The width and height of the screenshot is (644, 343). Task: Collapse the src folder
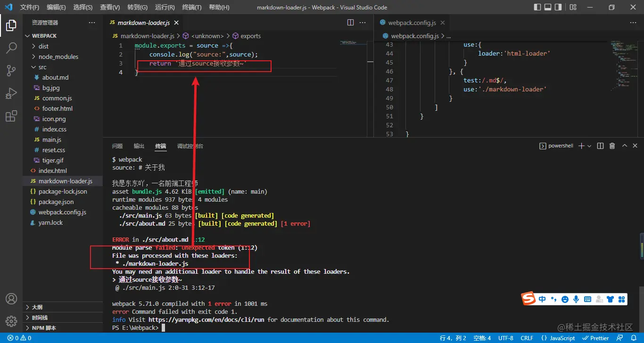coord(63,67)
